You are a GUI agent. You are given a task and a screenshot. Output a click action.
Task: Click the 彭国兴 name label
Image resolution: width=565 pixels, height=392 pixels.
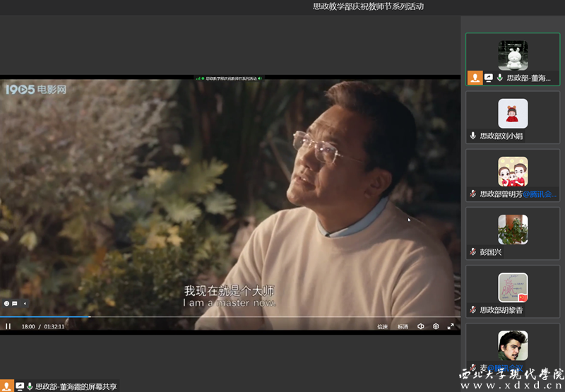pyautogui.click(x=490, y=252)
